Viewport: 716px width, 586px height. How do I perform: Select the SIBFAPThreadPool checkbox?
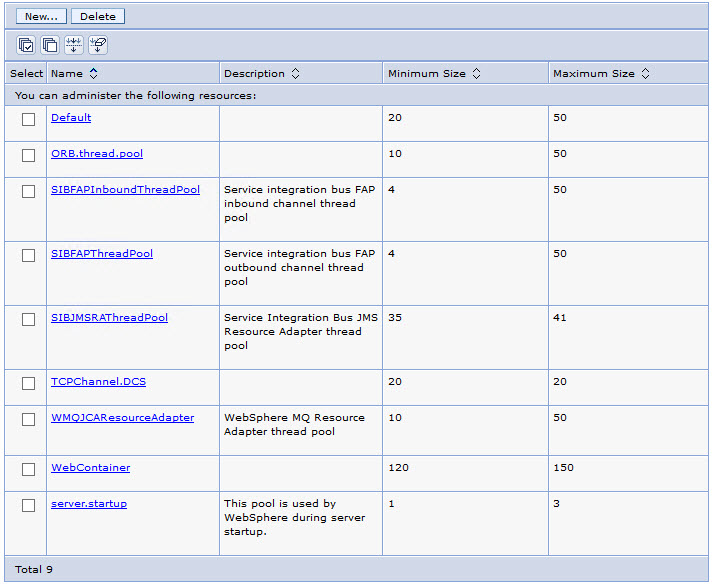[x=28, y=255]
